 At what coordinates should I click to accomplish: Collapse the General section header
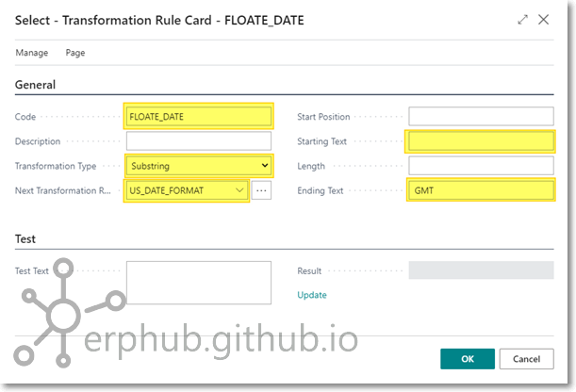point(36,85)
